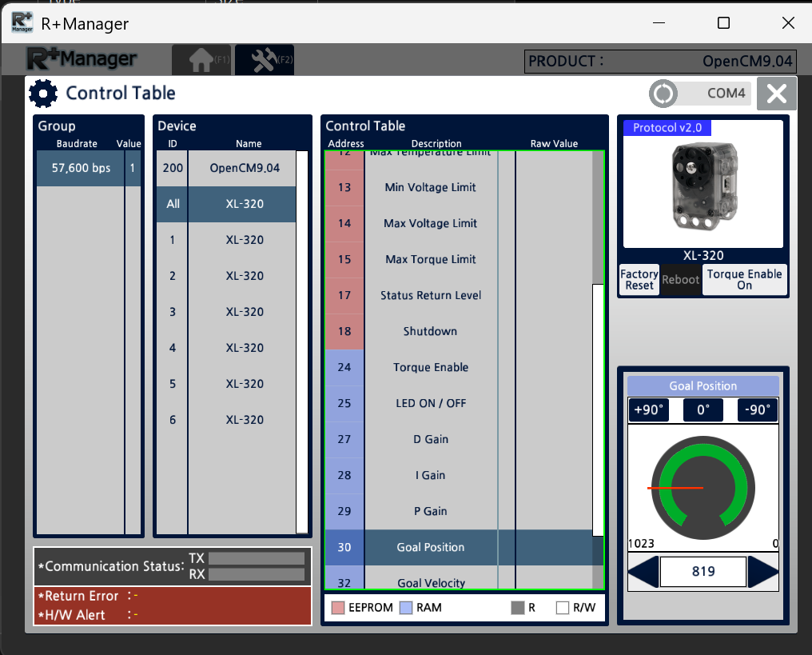Image resolution: width=812 pixels, height=655 pixels.
Task: Click the EEPROM legend color swatch
Action: [338, 608]
